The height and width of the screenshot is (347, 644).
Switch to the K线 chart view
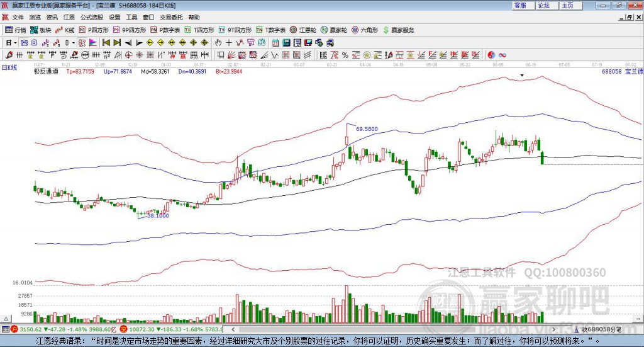pos(65,30)
